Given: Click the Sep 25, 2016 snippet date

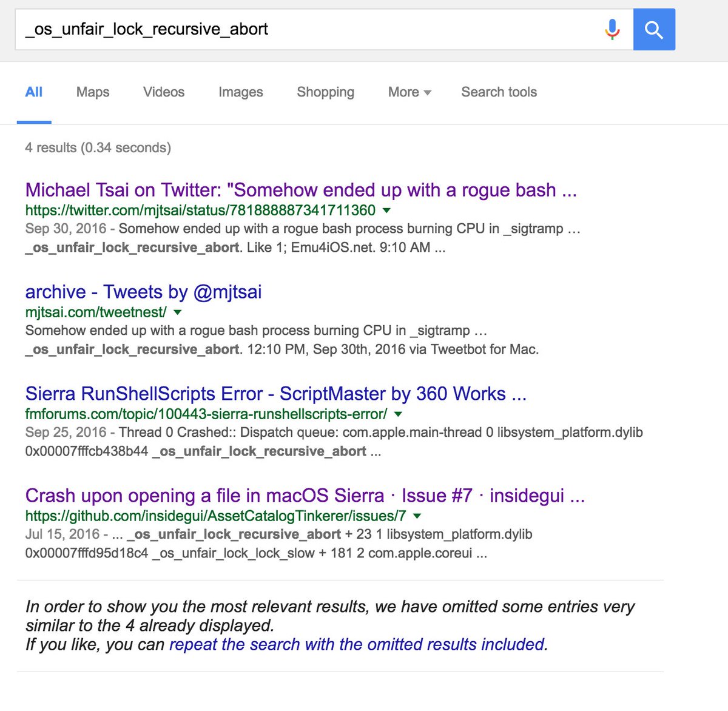Looking at the screenshot, I should [66, 433].
